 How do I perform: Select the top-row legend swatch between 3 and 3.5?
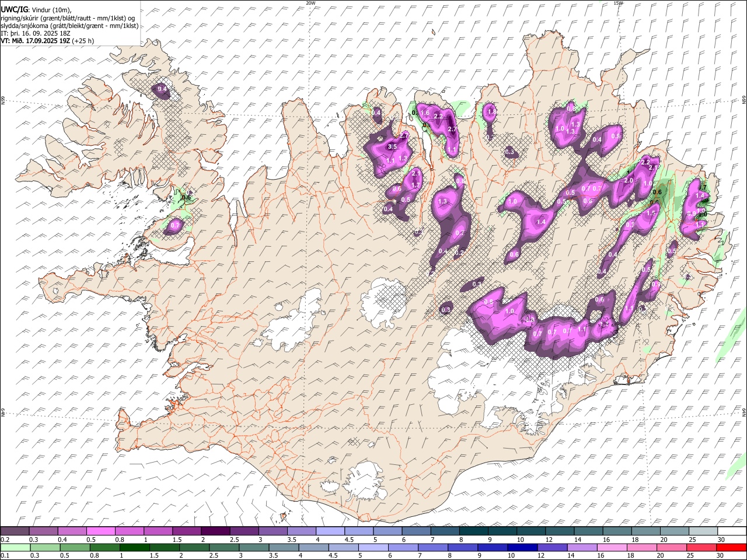pos(273,531)
